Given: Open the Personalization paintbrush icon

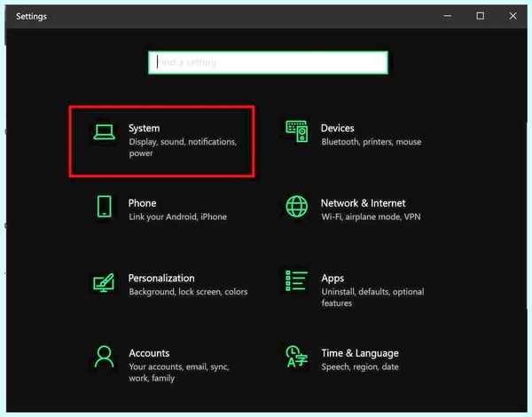Looking at the screenshot, I should pyautogui.click(x=104, y=282).
